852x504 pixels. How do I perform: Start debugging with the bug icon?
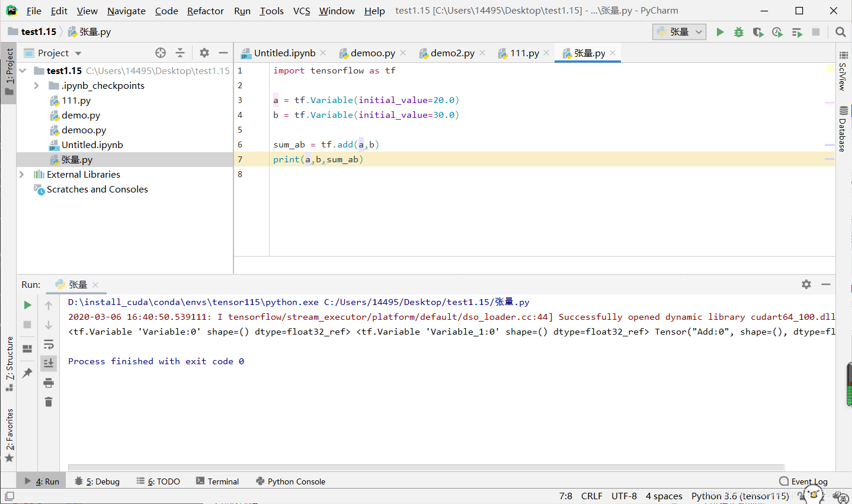pyautogui.click(x=739, y=32)
